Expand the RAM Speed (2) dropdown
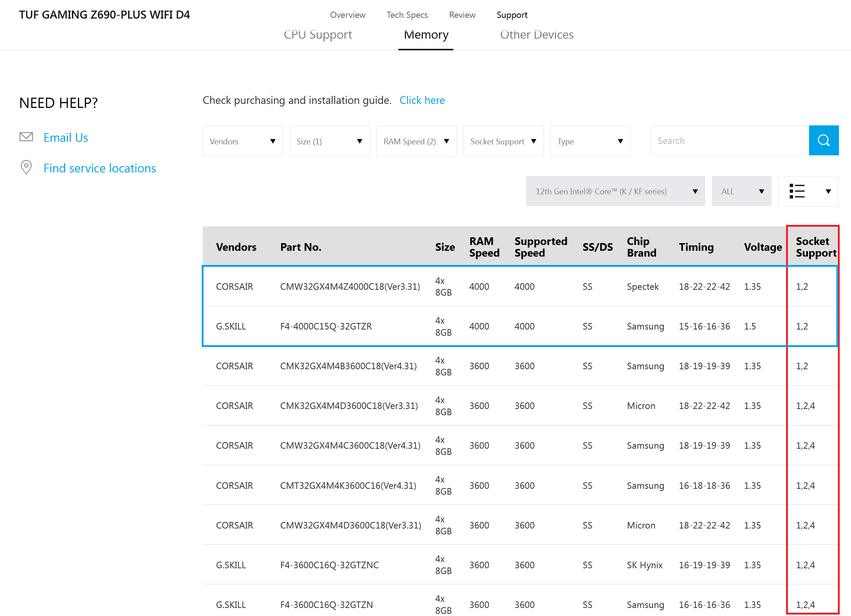Viewport: 851px width, 616px height. (416, 141)
